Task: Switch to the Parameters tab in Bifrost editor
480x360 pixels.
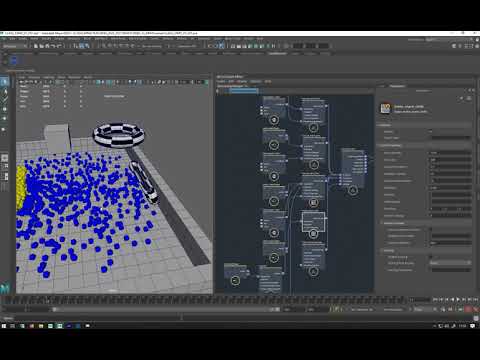Action: click(397, 86)
